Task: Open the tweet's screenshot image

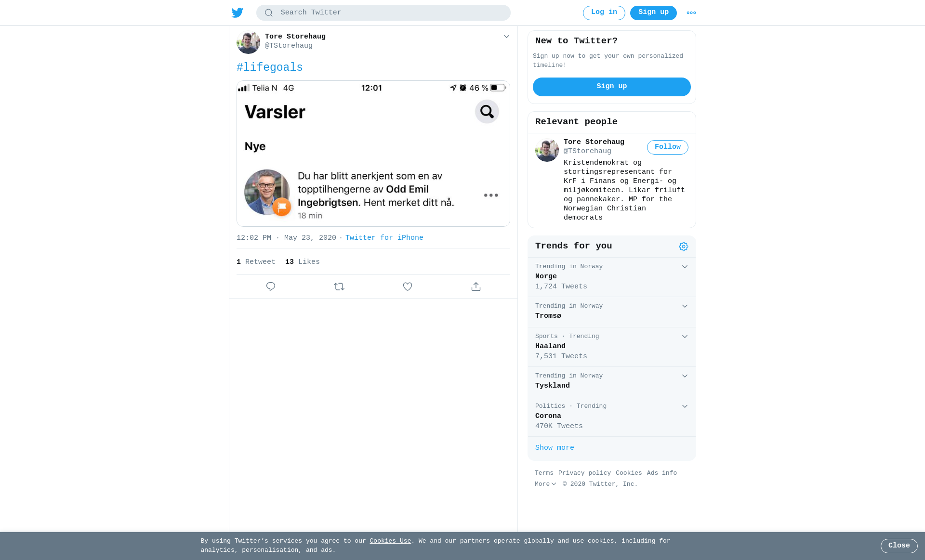Action: (373, 154)
